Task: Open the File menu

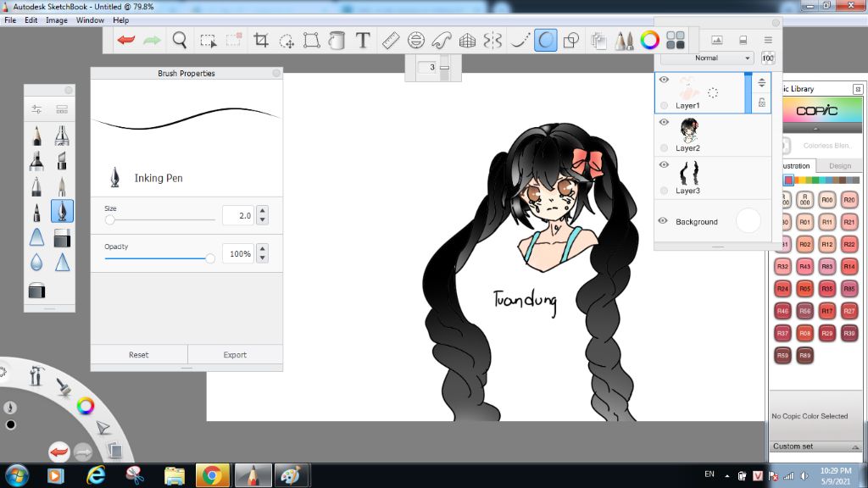Action: point(10,20)
